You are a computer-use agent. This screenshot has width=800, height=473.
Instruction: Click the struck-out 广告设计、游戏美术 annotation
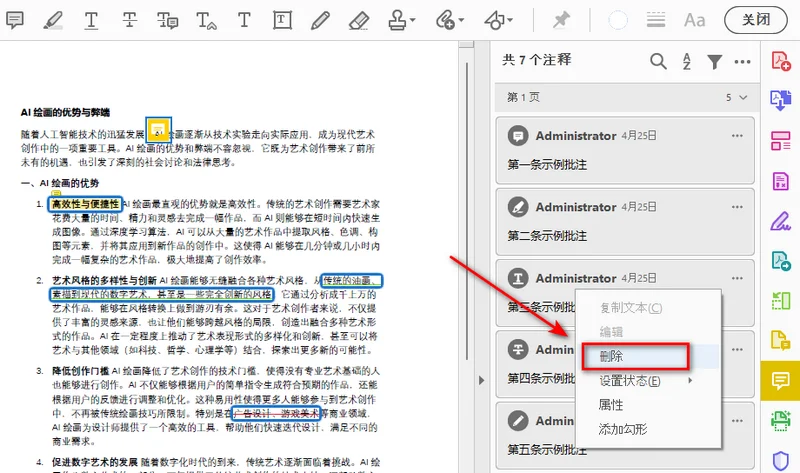pyautogui.click(x=276, y=413)
